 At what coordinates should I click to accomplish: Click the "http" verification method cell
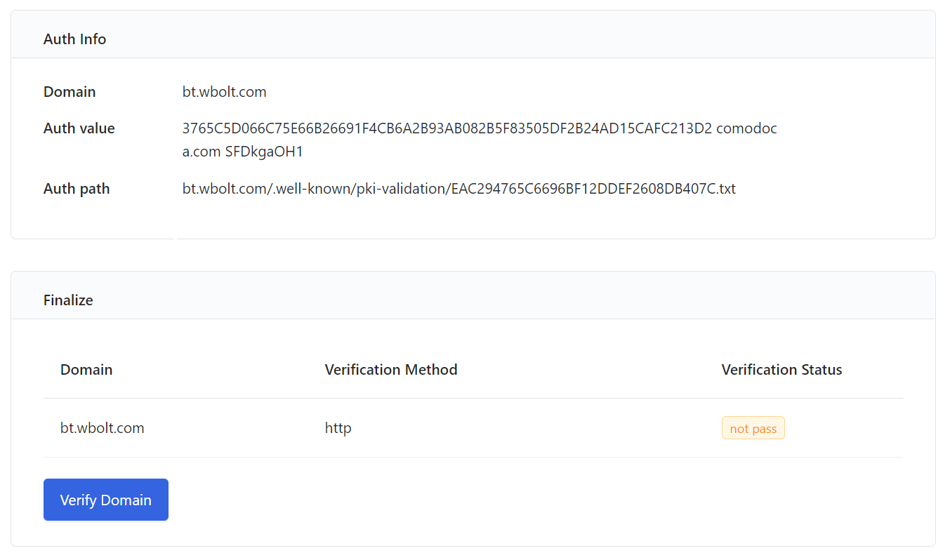point(338,428)
